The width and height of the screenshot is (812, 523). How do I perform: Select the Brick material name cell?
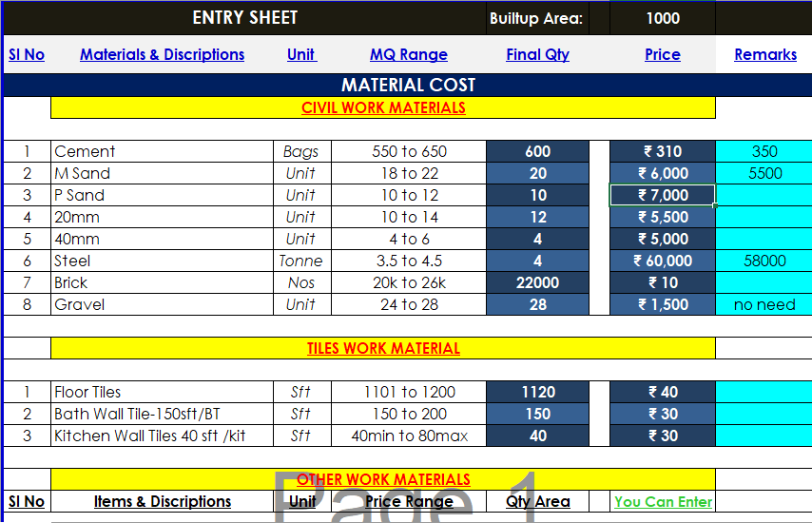tap(162, 282)
